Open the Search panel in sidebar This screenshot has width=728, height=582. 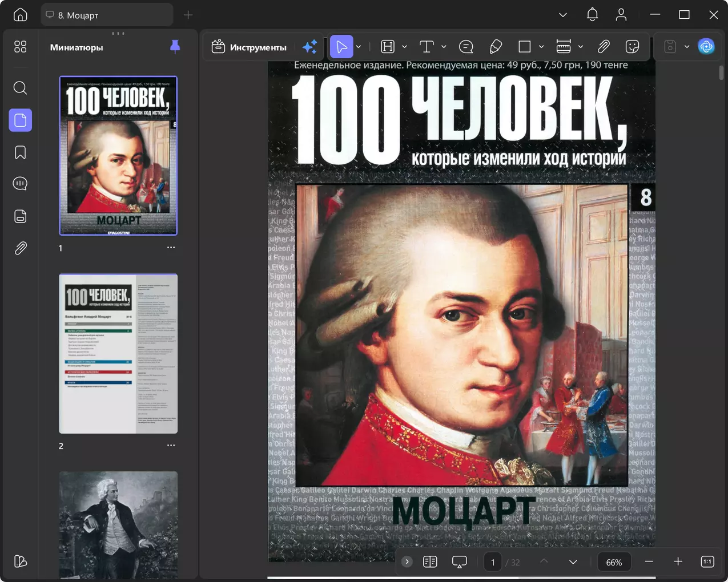coord(21,87)
